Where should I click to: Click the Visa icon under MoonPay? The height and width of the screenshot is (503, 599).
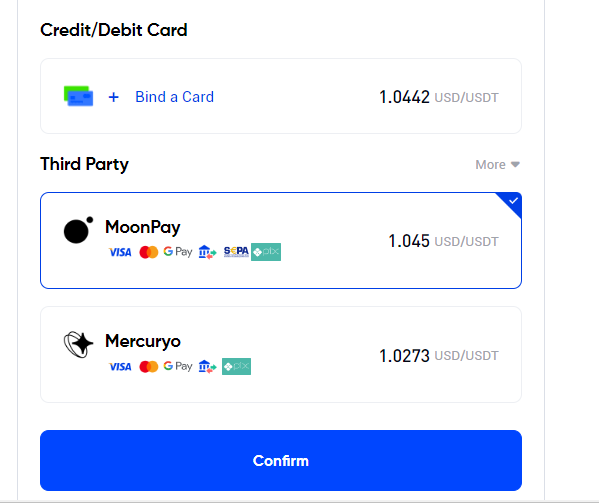pyautogui.click(x=120, y=252)
